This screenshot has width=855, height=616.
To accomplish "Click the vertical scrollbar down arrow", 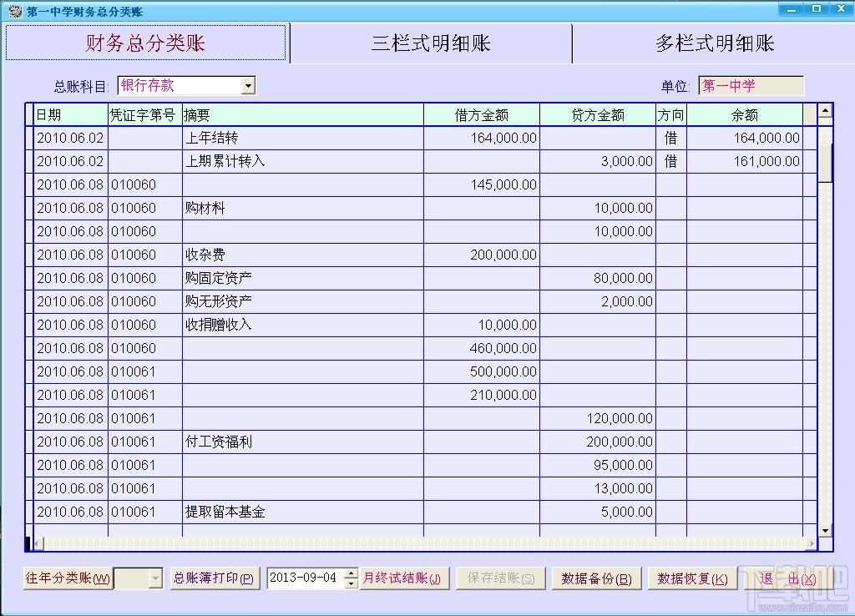I will [x=825, y=530].
